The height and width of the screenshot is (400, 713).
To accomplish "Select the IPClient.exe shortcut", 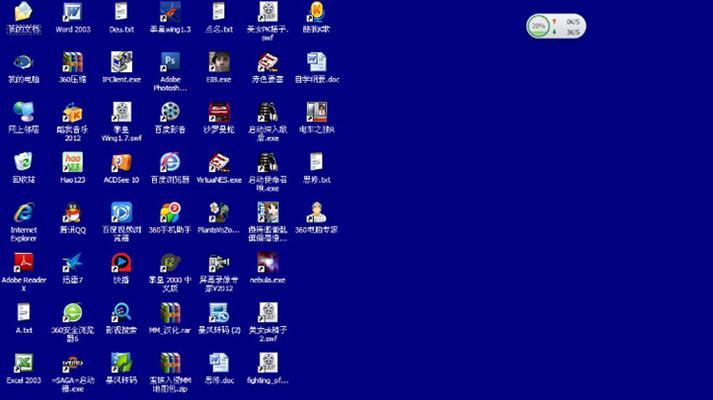I will pyautogui.click(x=121, y=63).
